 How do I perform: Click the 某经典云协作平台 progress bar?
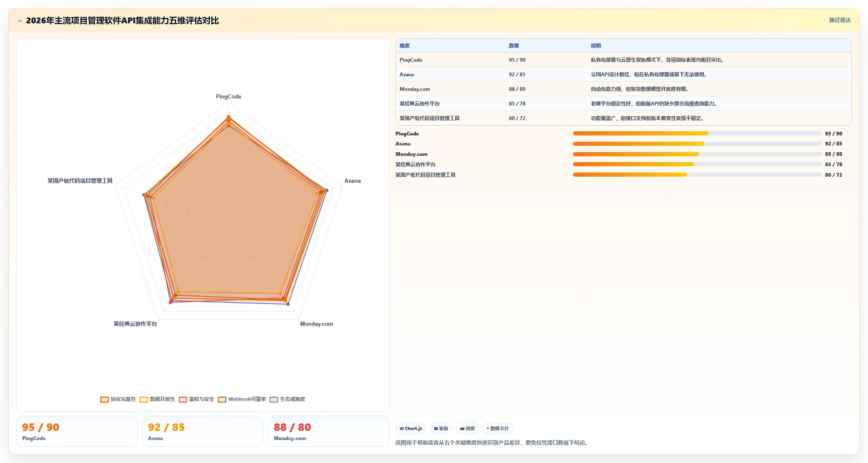pyautogui.click(x=697, y=164)
